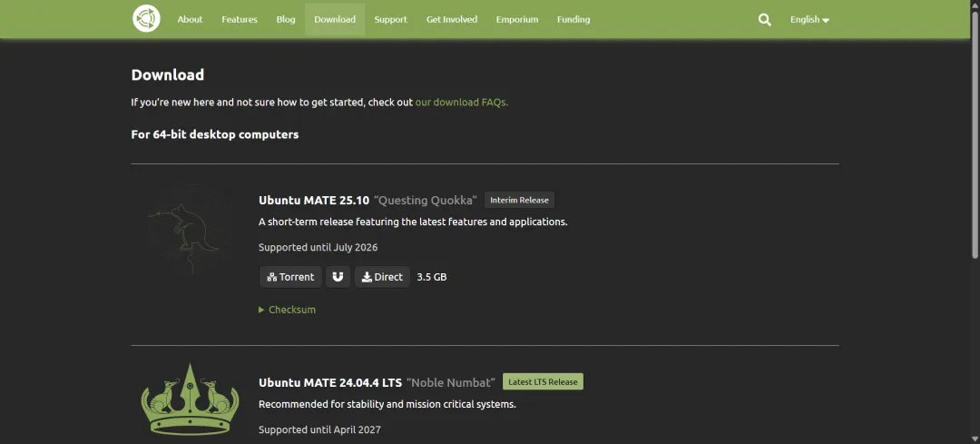This screenshot has height=444, width=980.
Task: Click 'Supported until July 2026' text
Action: (318, 247)
